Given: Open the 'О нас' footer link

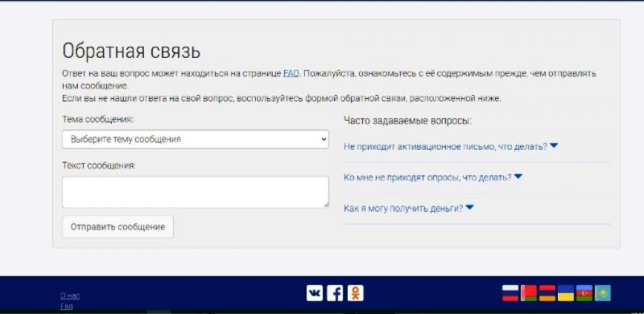Looking at the screenshot, I should [x=70, y=296].
